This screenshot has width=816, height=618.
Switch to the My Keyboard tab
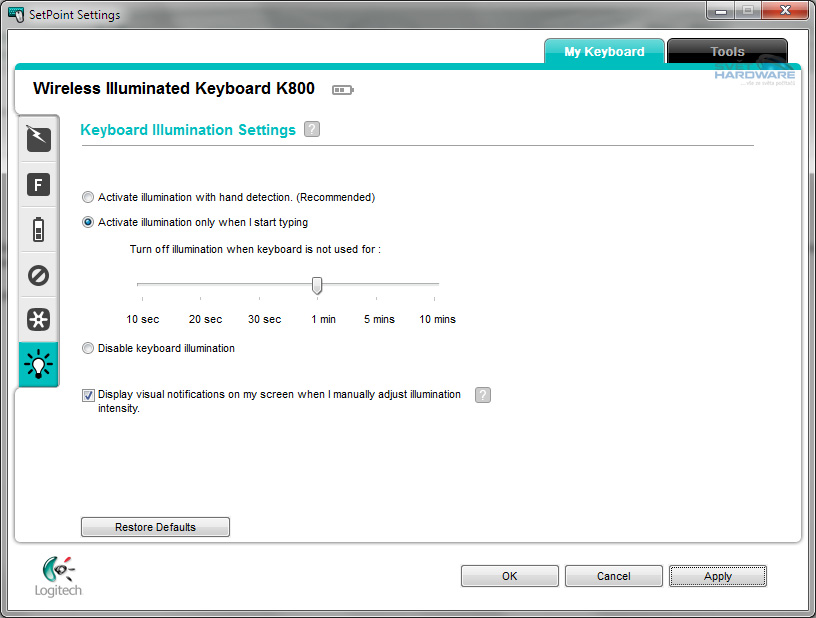tap(604, 52)
